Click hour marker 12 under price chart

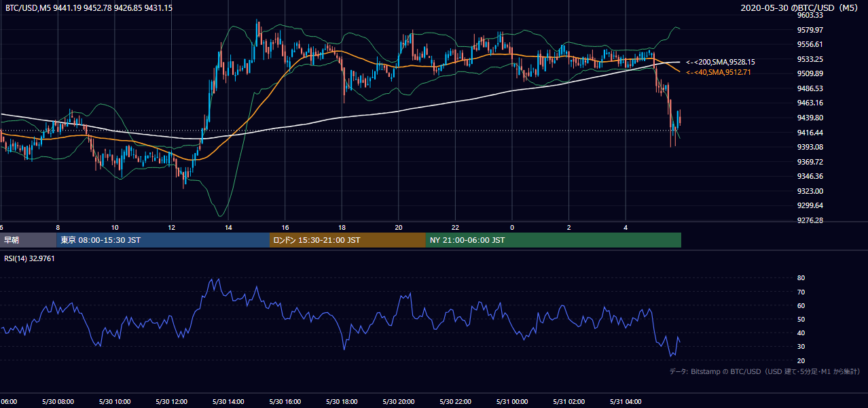coord(171,228)
